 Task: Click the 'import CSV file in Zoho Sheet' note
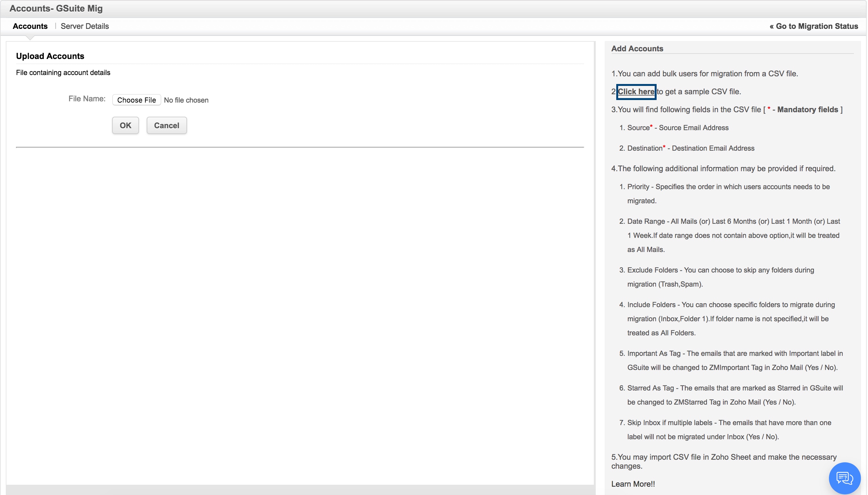coord(724,461)
